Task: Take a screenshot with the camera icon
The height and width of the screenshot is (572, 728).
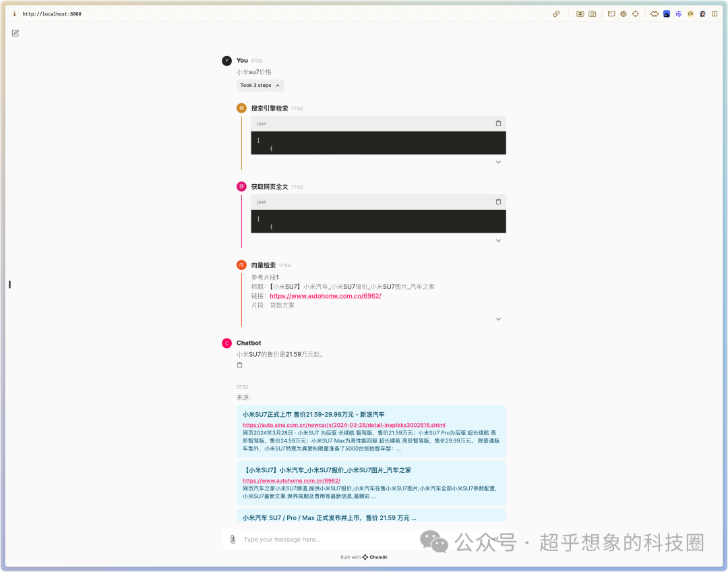Action: tap(592, 14)
